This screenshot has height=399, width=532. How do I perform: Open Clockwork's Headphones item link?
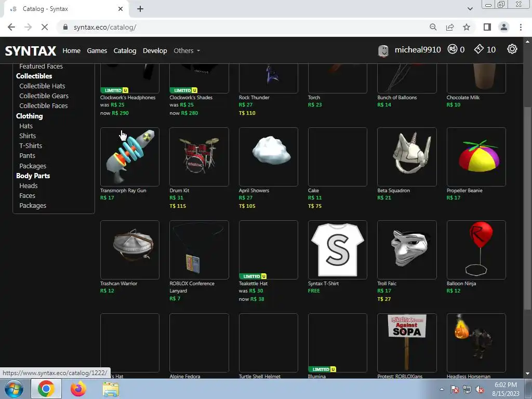(128, 97)
